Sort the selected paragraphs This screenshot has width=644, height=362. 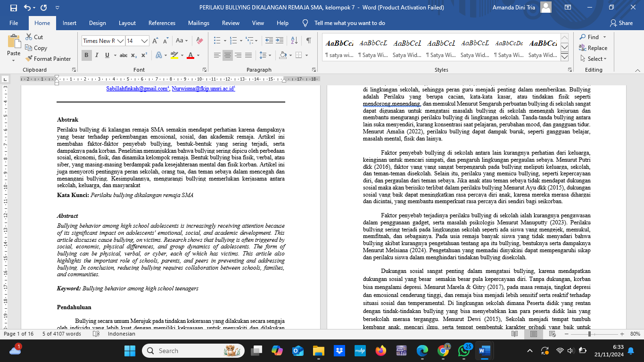point(295,41)
